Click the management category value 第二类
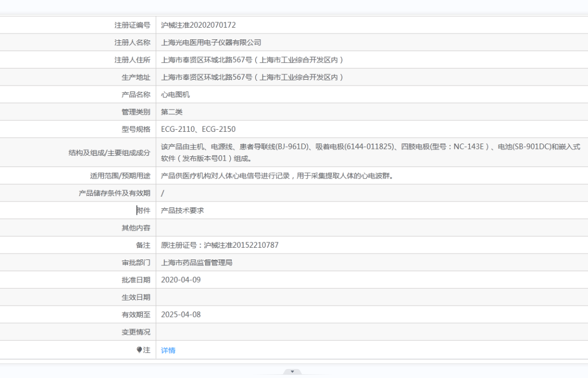This screenshot has height=378, width=588. 172,112
